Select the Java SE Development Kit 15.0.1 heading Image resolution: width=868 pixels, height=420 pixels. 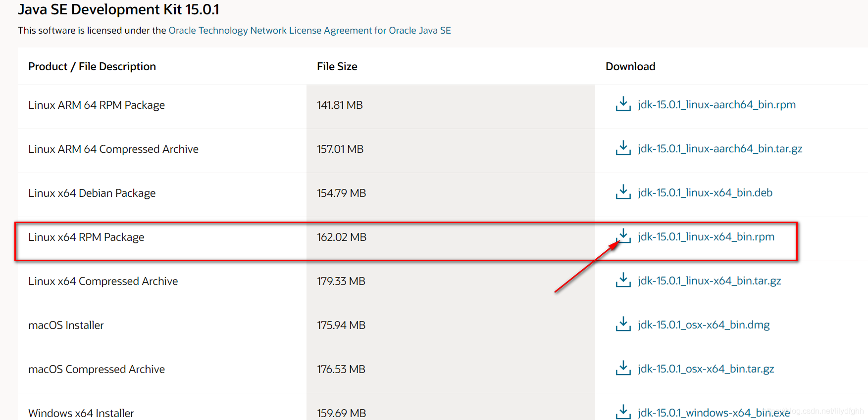point(118,9)
